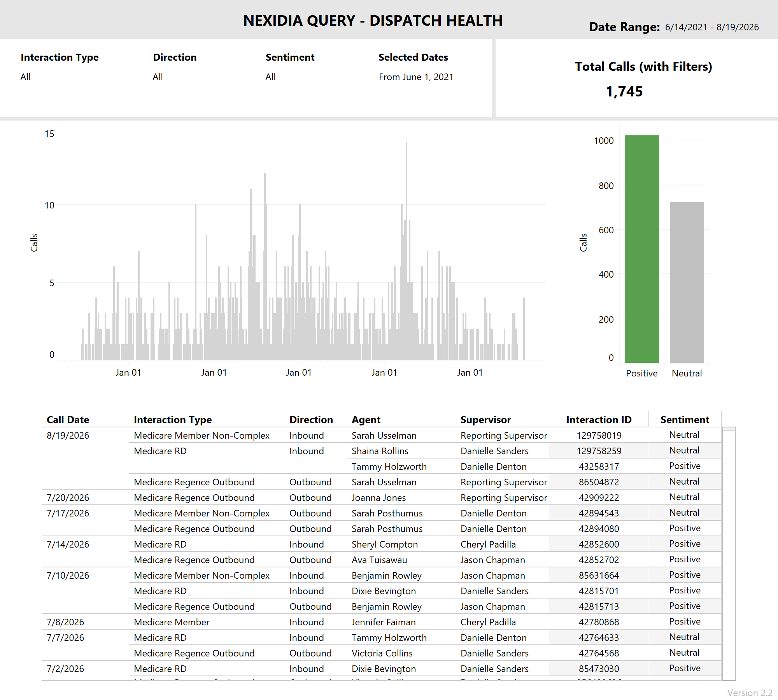Click the Total Calls value 1,745

tap(624, 91)
